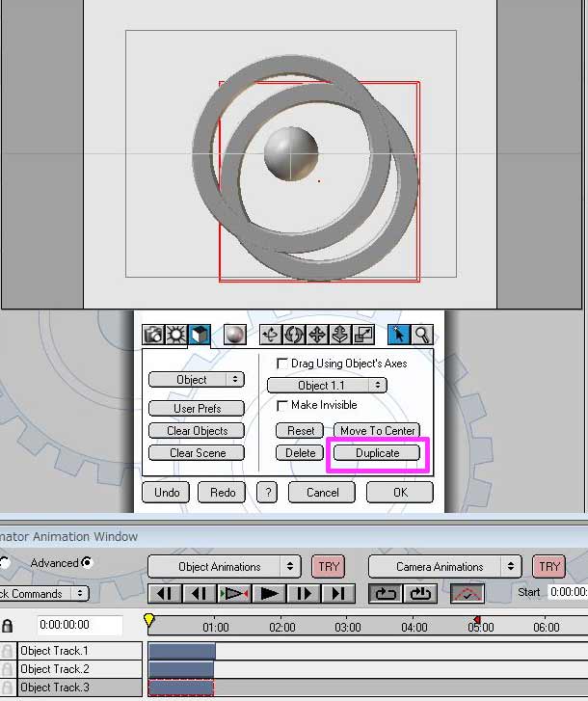Click the red-outlined Object Track.3 bar

pos(181,688)
